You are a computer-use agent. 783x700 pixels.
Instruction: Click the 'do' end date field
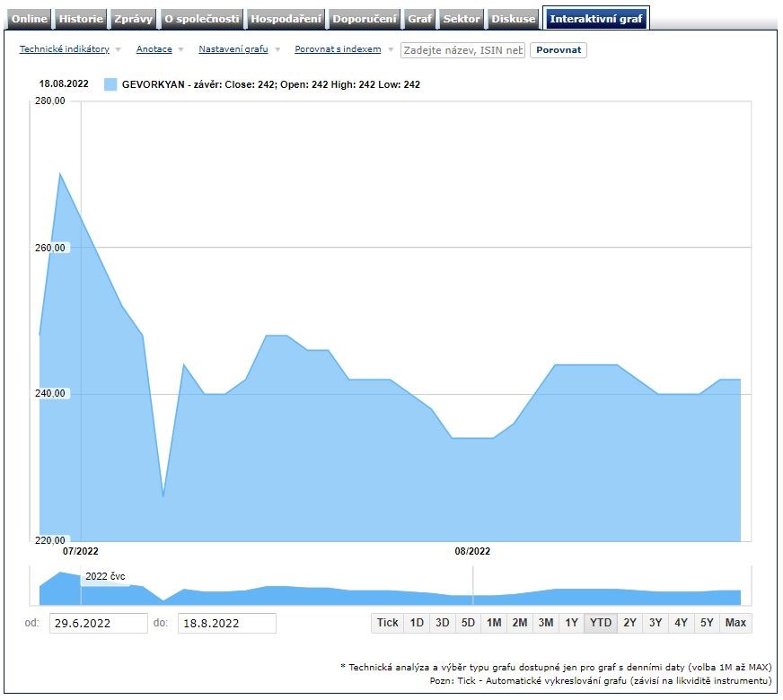point(226,623)
